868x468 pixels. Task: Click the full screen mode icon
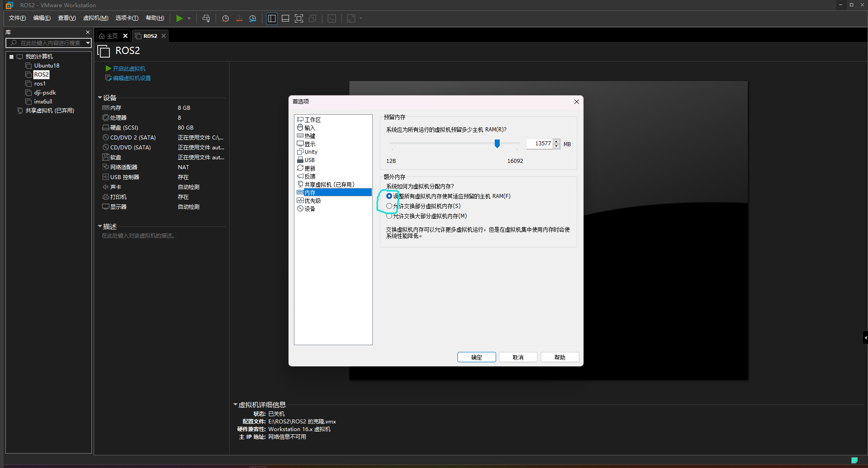(299, 18)
